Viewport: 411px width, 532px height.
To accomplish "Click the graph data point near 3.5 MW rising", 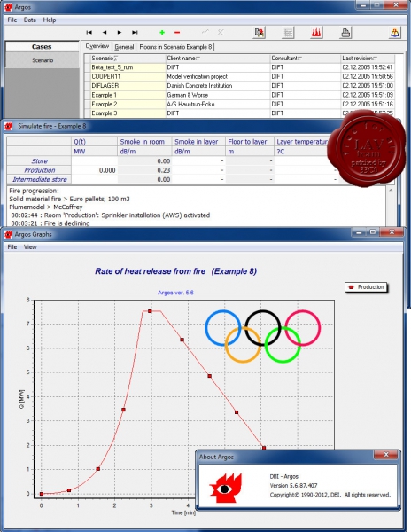I will 123,410.
